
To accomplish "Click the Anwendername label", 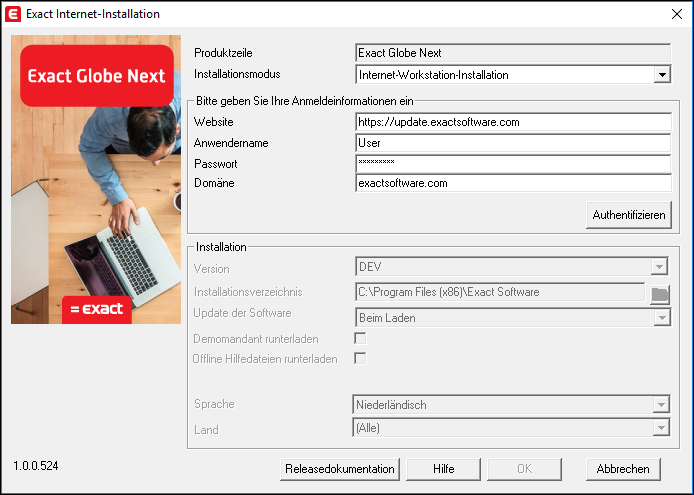I will [x=231, y=143].
